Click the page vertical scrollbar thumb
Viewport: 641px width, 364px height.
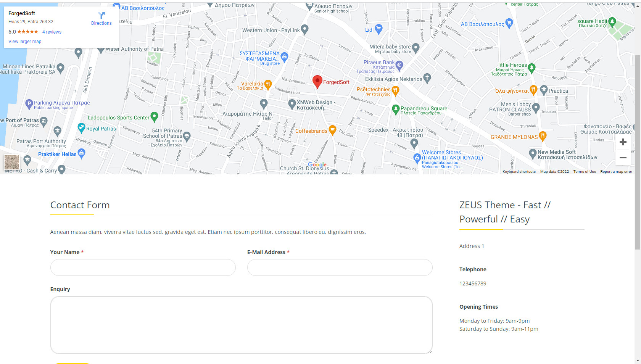pos(638,152)
